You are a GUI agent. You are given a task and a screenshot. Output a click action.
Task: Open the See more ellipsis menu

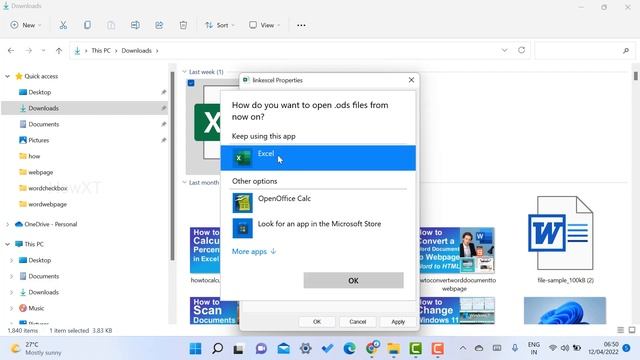tap(301, 25)
